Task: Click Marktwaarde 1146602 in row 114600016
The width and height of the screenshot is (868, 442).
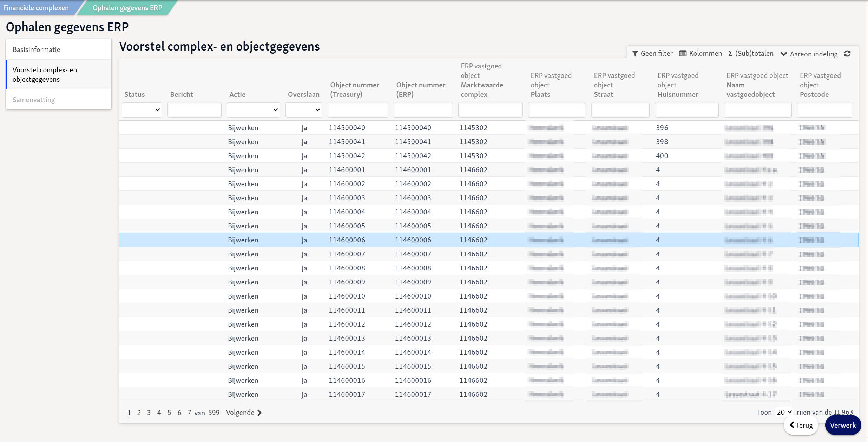Action: [473, 380]
